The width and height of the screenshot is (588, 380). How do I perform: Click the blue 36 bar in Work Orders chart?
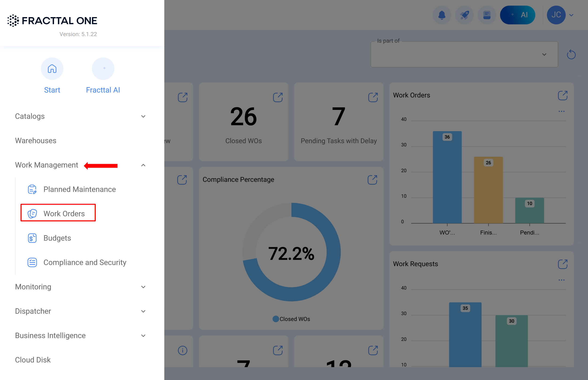(x=447, y=178)
